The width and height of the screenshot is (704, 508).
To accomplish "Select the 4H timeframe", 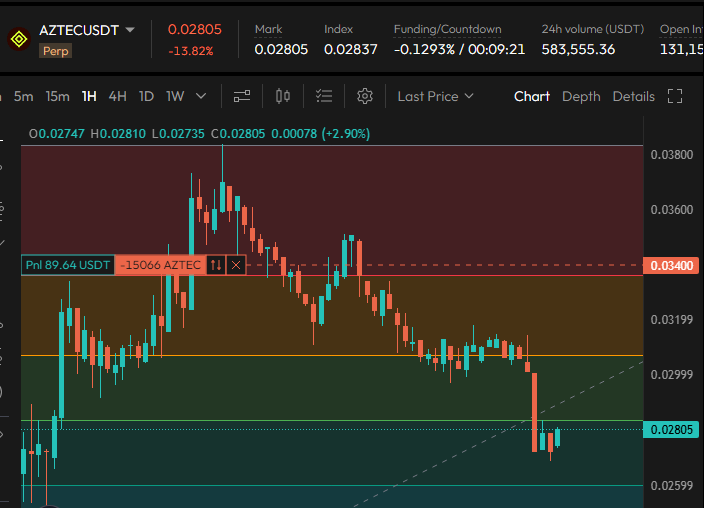I will click(x=117, y=96).
